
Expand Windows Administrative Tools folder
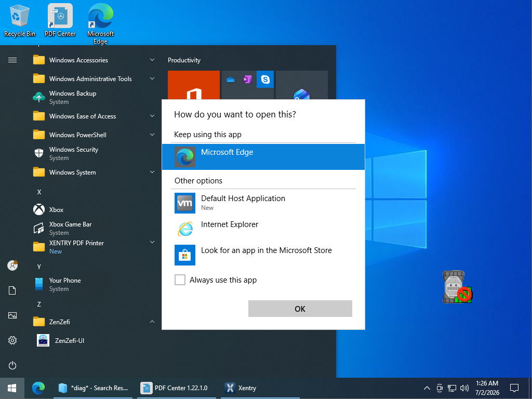95,79
